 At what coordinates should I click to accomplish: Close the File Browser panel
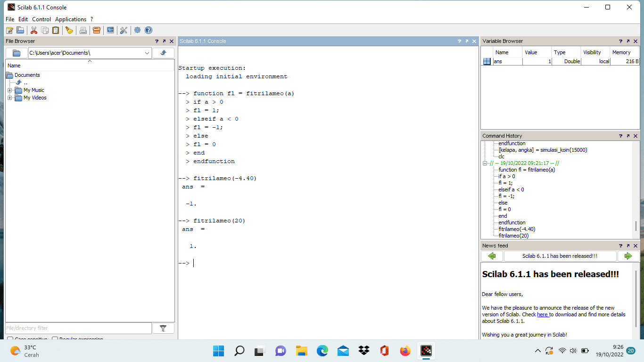[x=172, y=41]
